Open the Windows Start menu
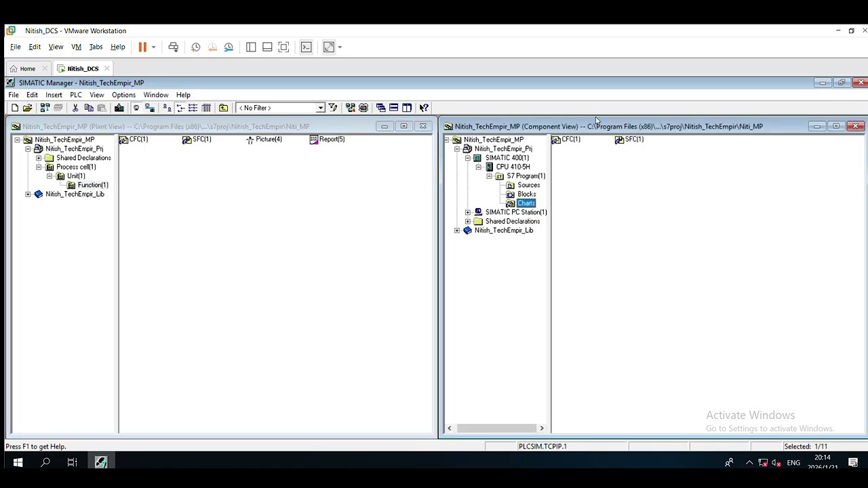Image resolution: width=868 pixels, height=488 pixels. coord(18,463)
